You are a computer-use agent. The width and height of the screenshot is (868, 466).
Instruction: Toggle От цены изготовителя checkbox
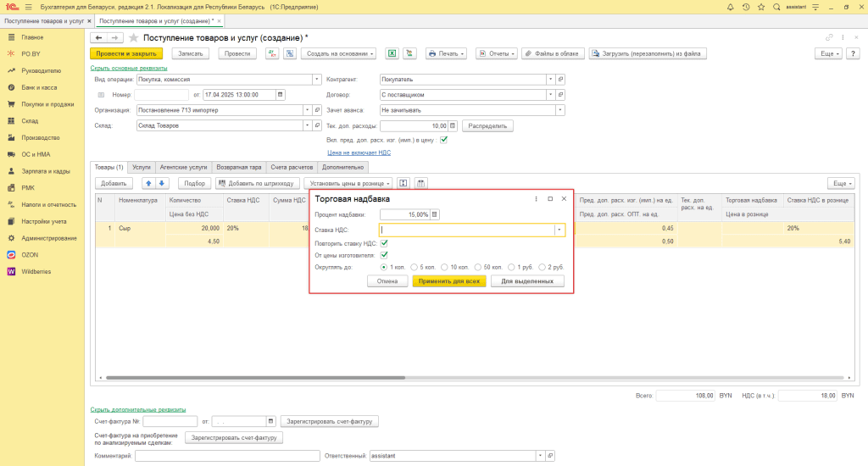384,255
